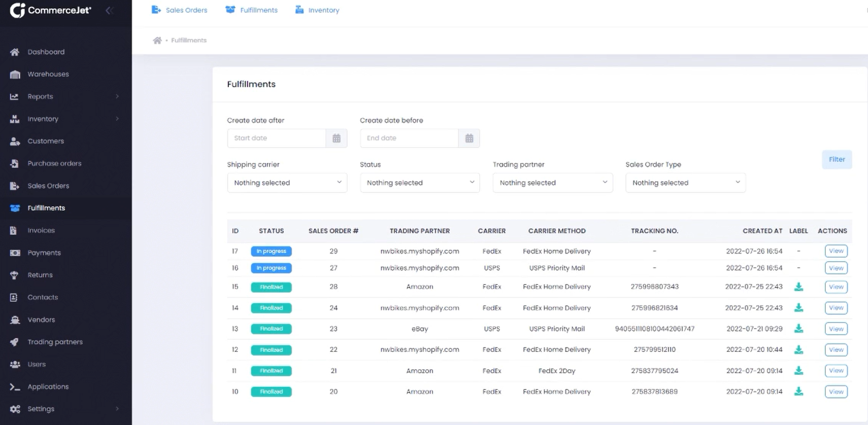The image size is (868, 425).
Task: Click the Start date input field
Action: (x=277, y=138)
